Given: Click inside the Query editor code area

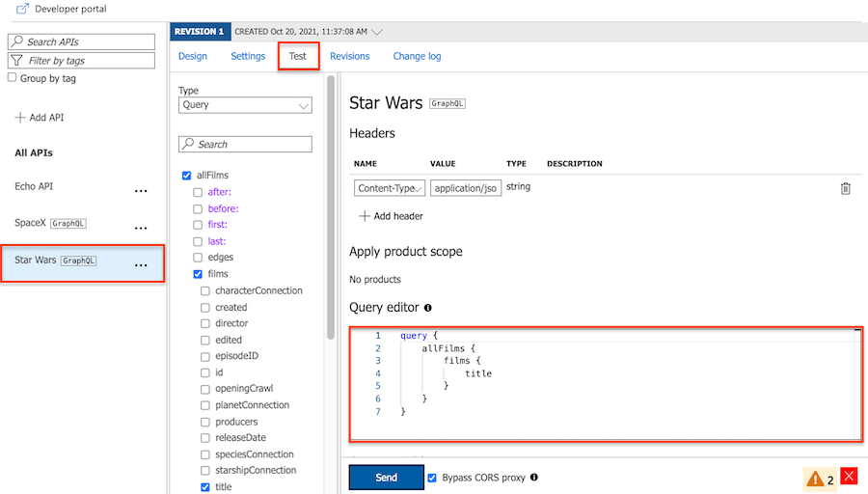Looking at the screenshot, I should pos(606,384).
